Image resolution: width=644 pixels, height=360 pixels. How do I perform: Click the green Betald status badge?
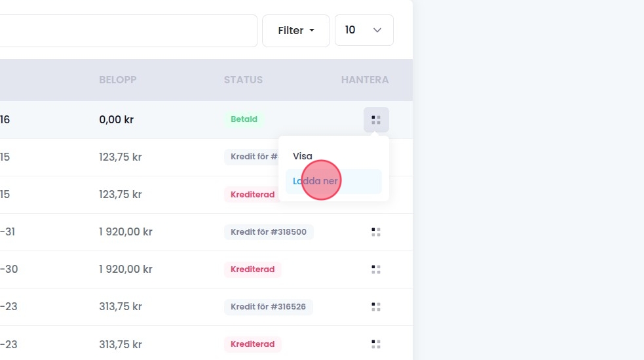tap(244, 120)
